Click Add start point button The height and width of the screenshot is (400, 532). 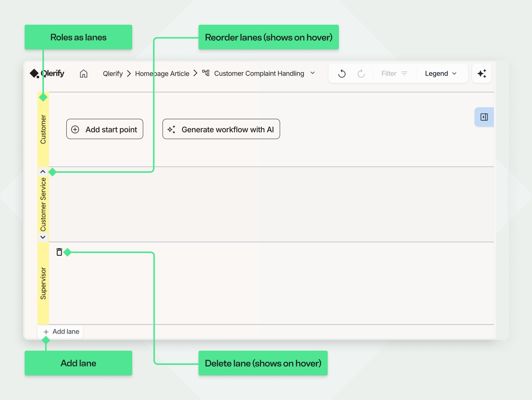(x=105, y=129)
